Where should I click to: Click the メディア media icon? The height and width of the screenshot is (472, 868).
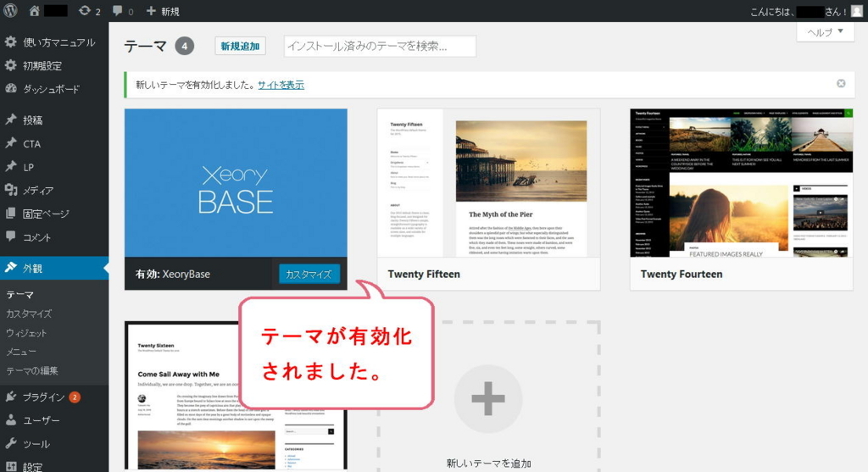[x=10, y=190]
